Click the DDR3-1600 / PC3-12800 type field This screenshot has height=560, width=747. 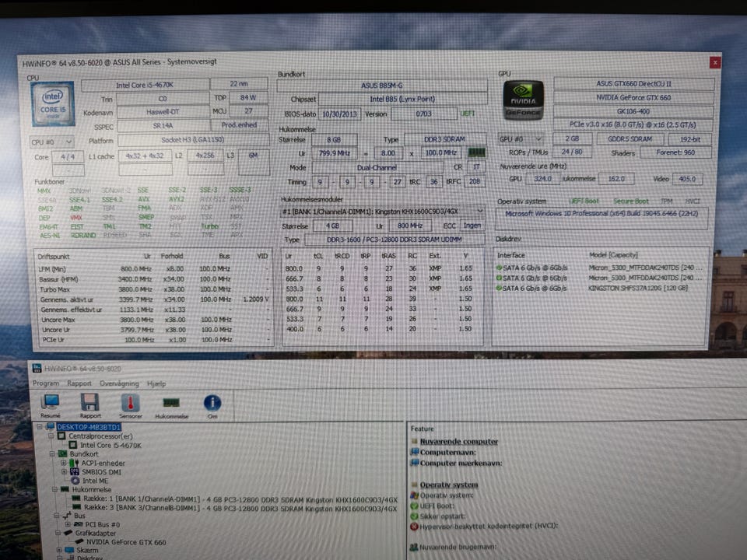tap(394, 240)
